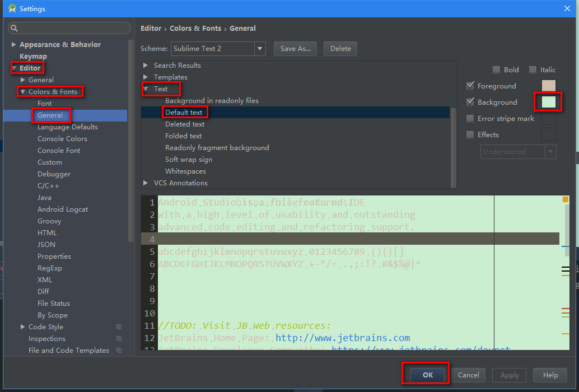
Task: Click the jetbrains.com link in preview
Action: (343, 338)
